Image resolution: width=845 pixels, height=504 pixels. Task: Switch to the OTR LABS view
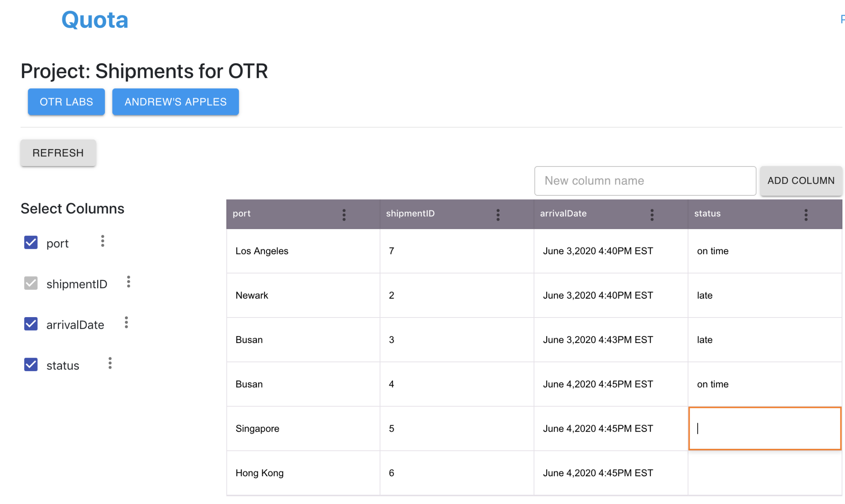point(66,102)
